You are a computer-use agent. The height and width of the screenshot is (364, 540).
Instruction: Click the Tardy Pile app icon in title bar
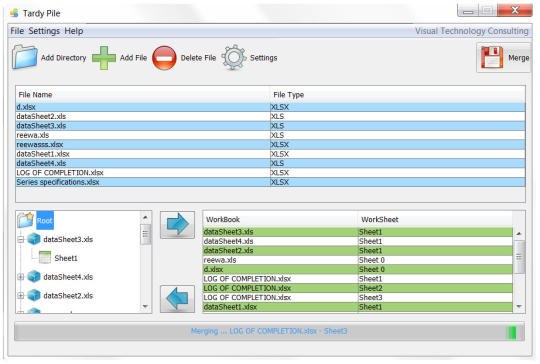click(x=14, y=13)
